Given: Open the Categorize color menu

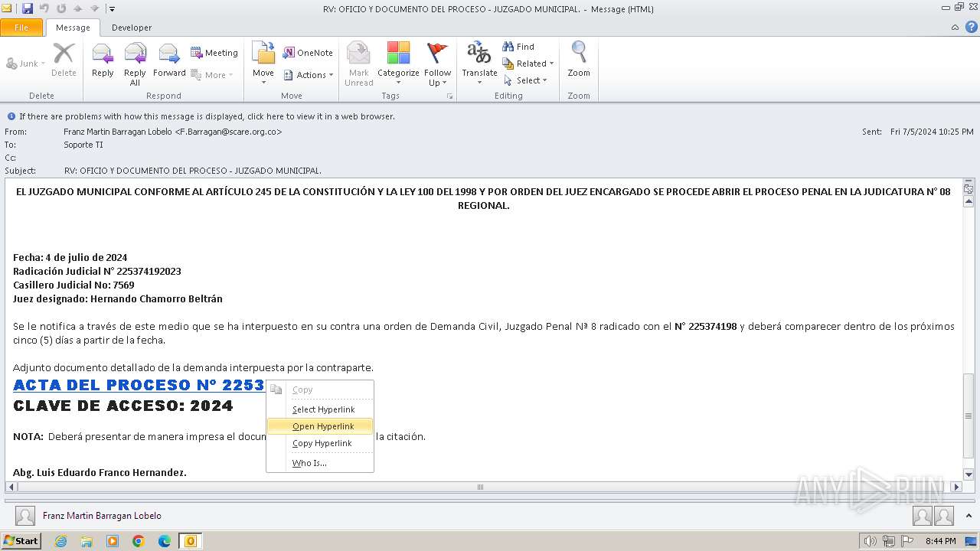Looking at the screenshot, I should click(x=398, y=64).
